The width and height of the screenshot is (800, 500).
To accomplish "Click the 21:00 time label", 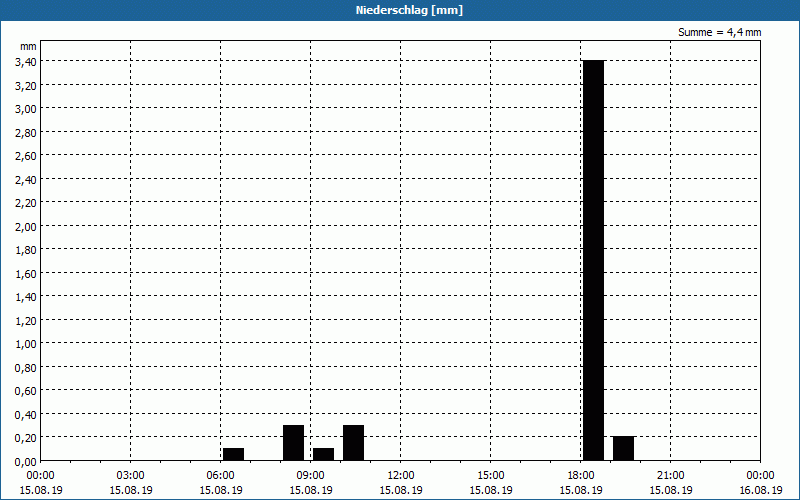I will pos(670,476).
